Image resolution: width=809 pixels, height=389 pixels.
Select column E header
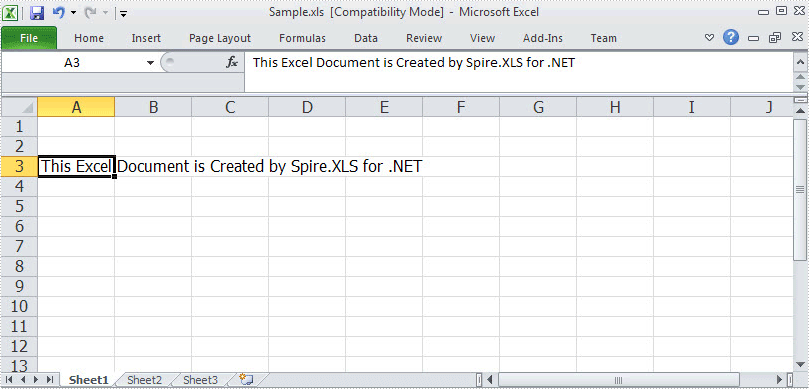(x=384, y=107)
